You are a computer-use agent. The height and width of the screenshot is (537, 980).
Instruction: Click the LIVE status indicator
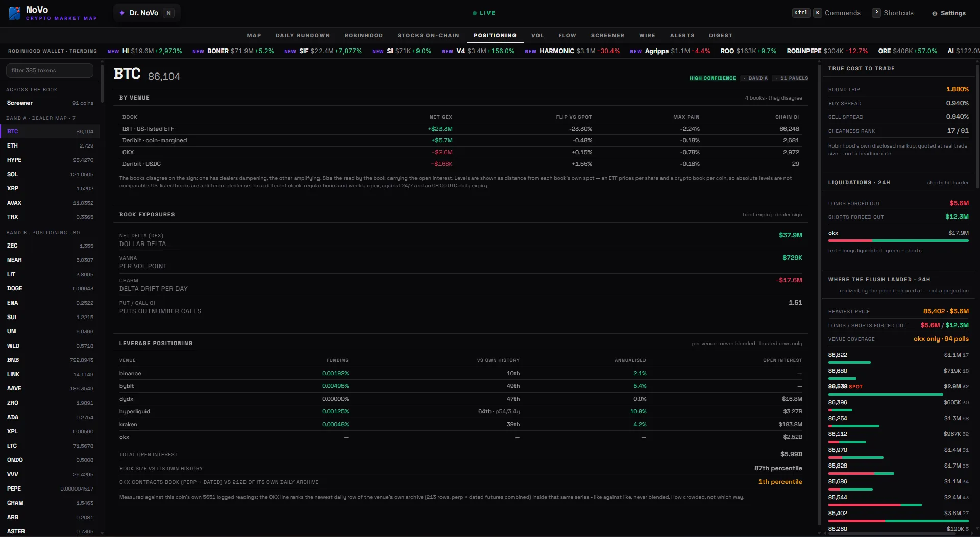pyautogui.click(x=484, y=13)
